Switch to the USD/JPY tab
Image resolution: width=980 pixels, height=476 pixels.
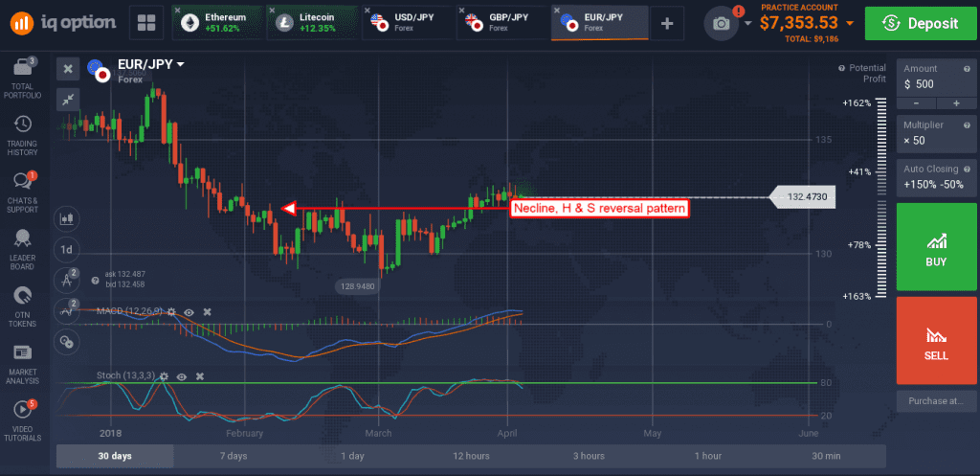pyautogui.click(x=408, y=23)
